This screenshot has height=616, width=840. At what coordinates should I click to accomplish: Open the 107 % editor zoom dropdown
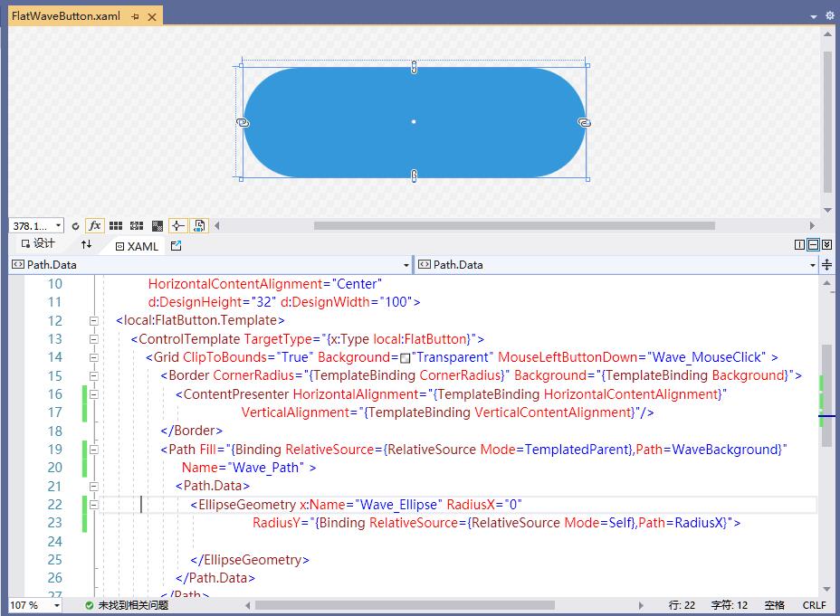tap(56, 605)
